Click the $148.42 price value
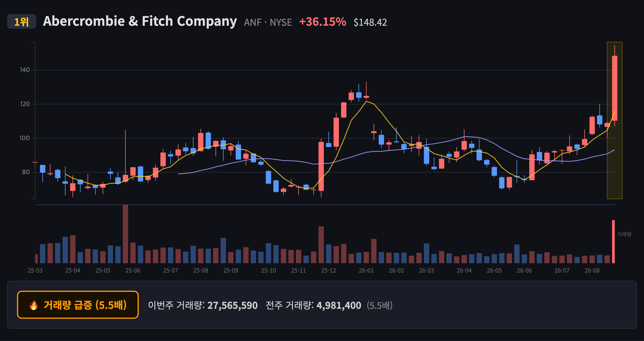The image size is (644, 341). pos(370,22)
